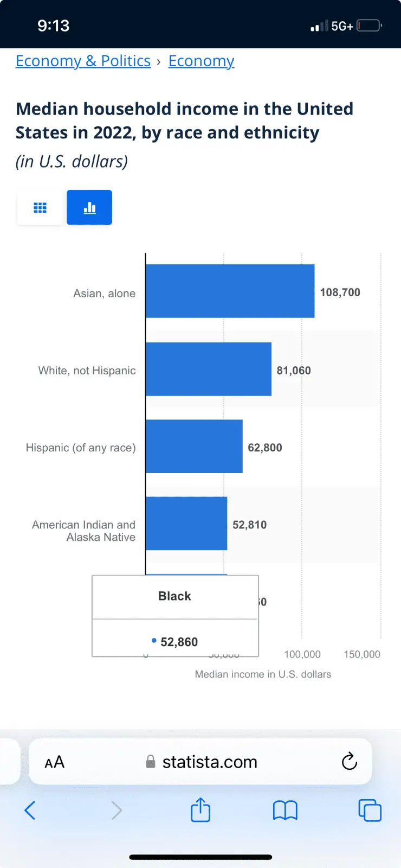This screenshot has width=401, height=868.
Task: Switch to table view icon
Action: [40, 208]
